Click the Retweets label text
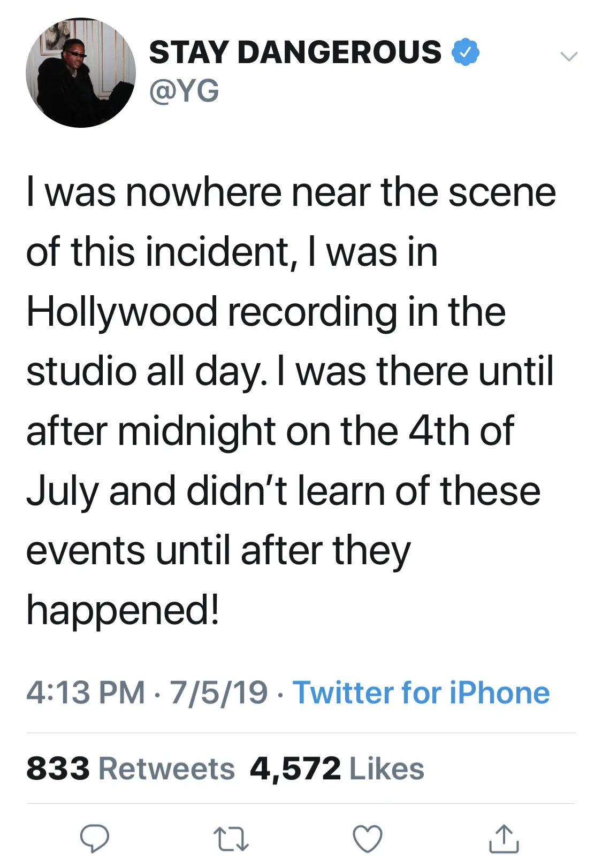 tap(166, 769)
